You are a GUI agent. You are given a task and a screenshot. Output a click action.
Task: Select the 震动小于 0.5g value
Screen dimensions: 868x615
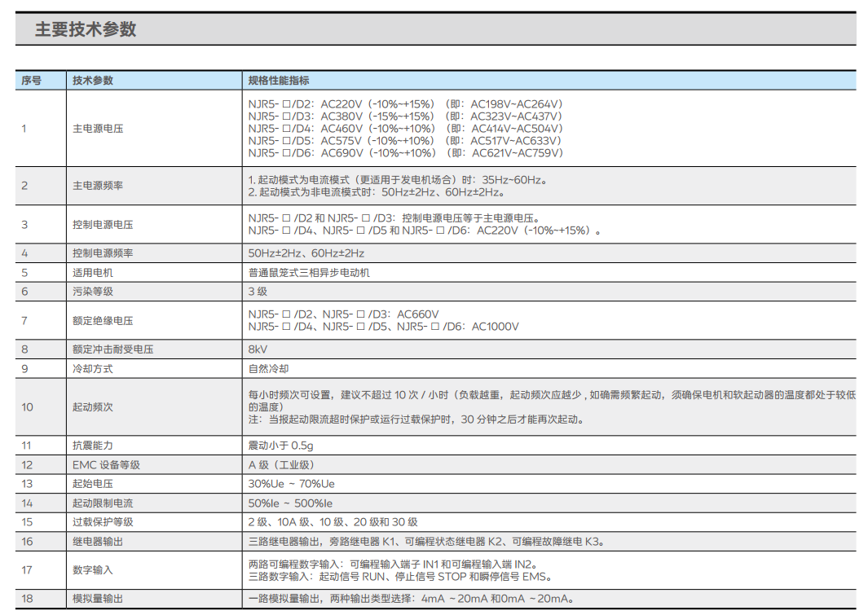[x=281, y=446]
